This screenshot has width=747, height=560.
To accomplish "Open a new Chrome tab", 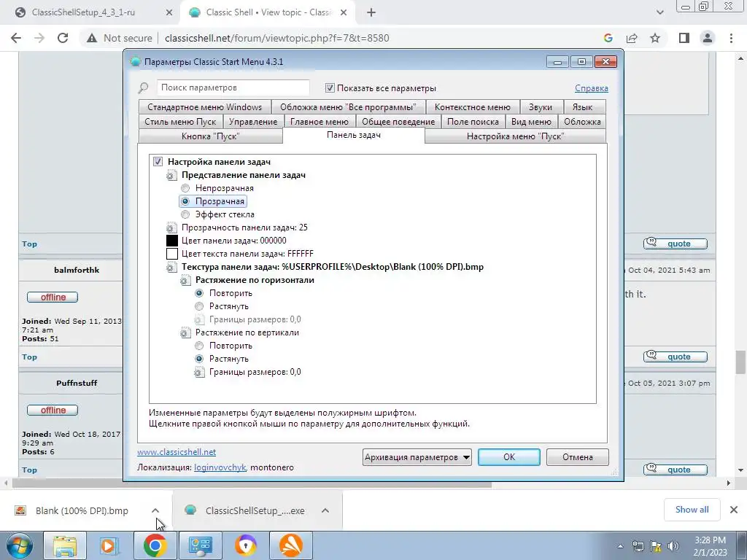I will [x=371, y=13].
